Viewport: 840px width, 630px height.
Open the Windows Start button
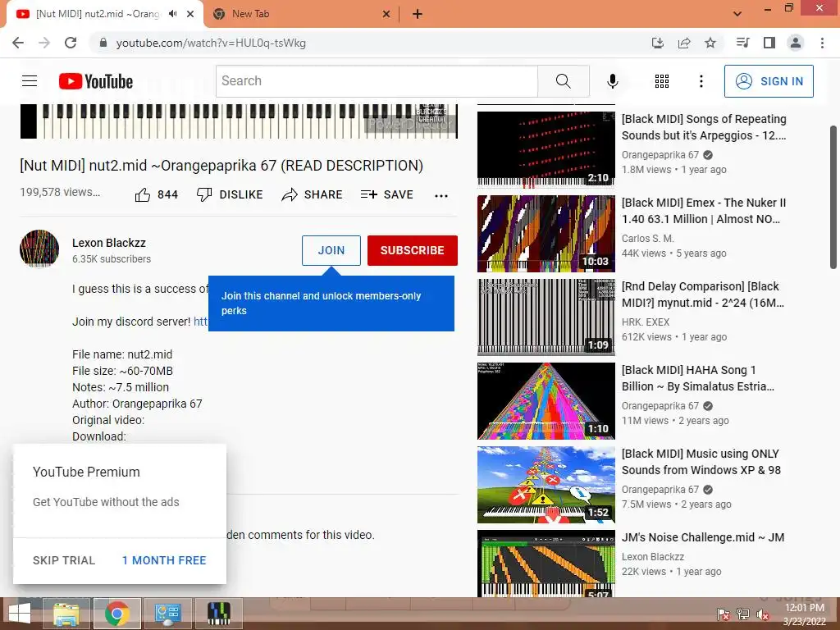pyautogui.click(x=20, y=614)
